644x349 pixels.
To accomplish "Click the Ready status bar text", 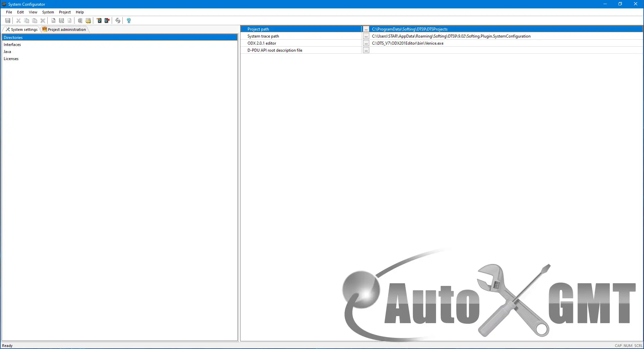I will [x=7, y=346].
